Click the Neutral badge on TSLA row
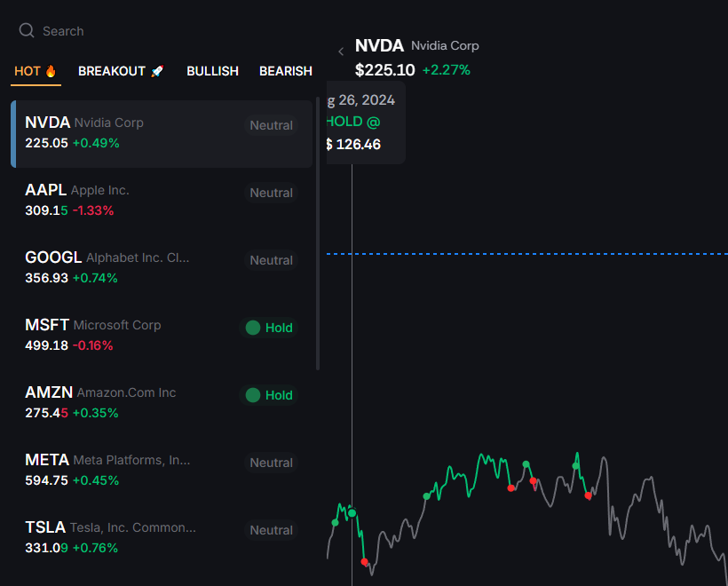This screenshot has height=586, width=728. [271, 530]
